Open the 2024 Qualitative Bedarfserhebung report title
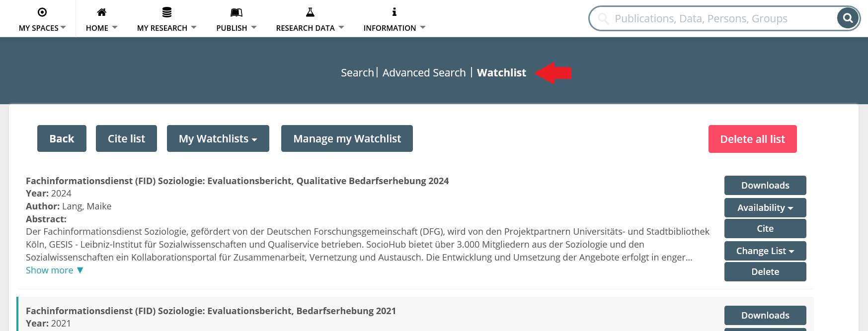 click(237, 181)
